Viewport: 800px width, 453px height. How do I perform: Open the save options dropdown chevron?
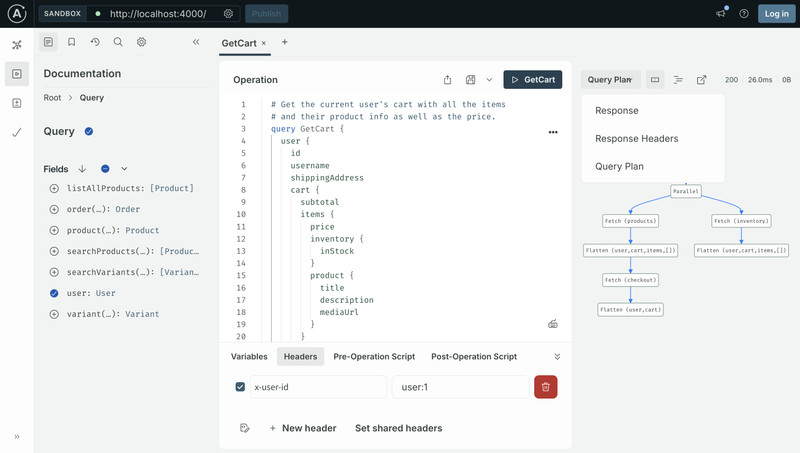(x=489, y=80)
